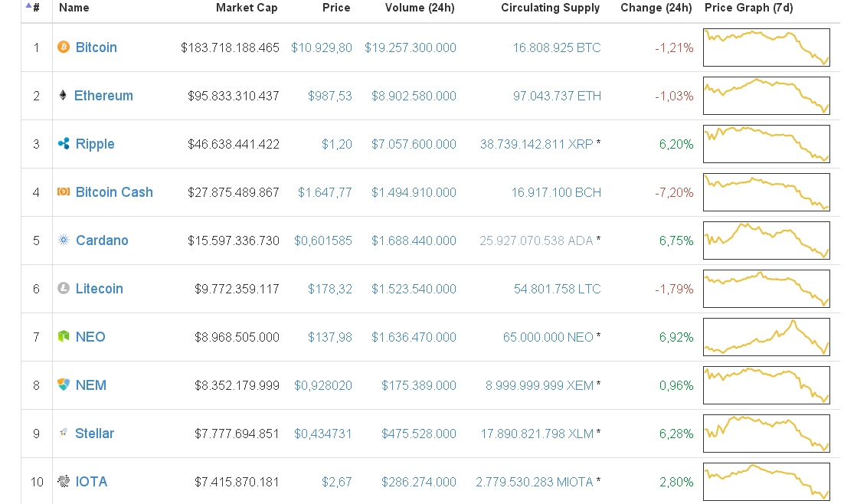Sort table by Volume (24h) header

tap(419, 8)
